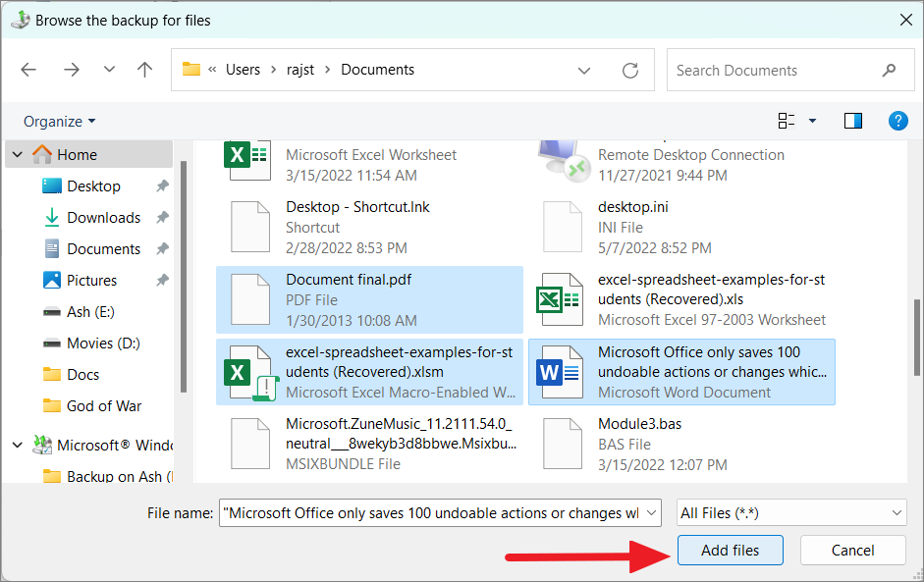Click the pin icon beside Documents
The height and width of the screenshot is (582, 924).
pos(162,249)
